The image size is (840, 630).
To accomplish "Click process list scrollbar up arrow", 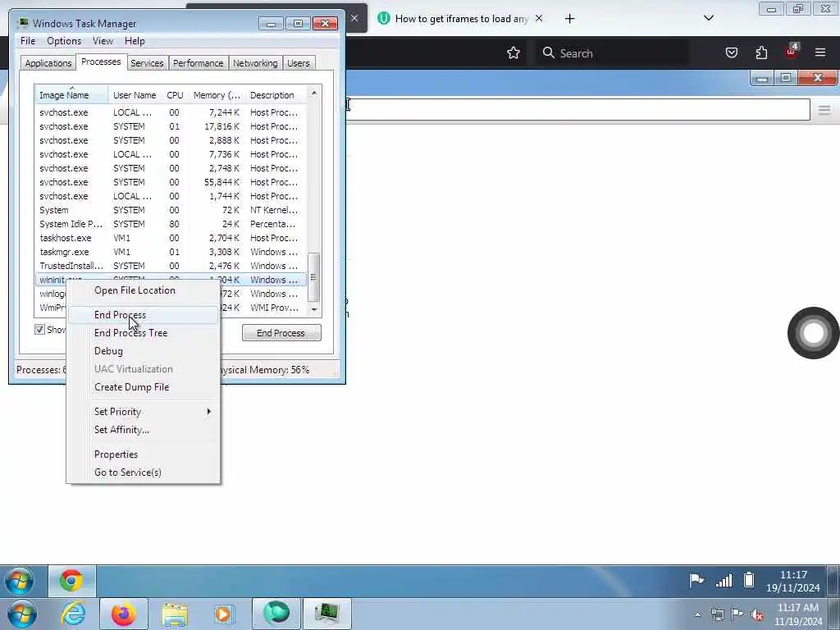I will point(314,94).
